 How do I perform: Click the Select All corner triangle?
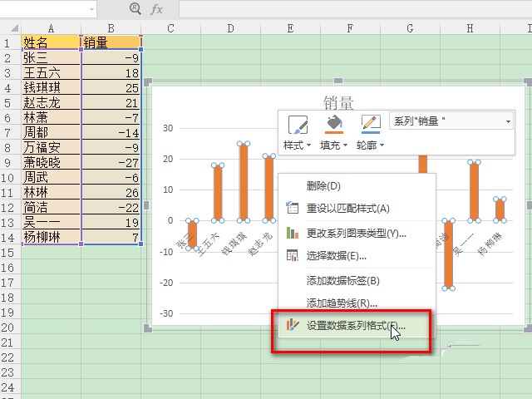coord(8,29)
